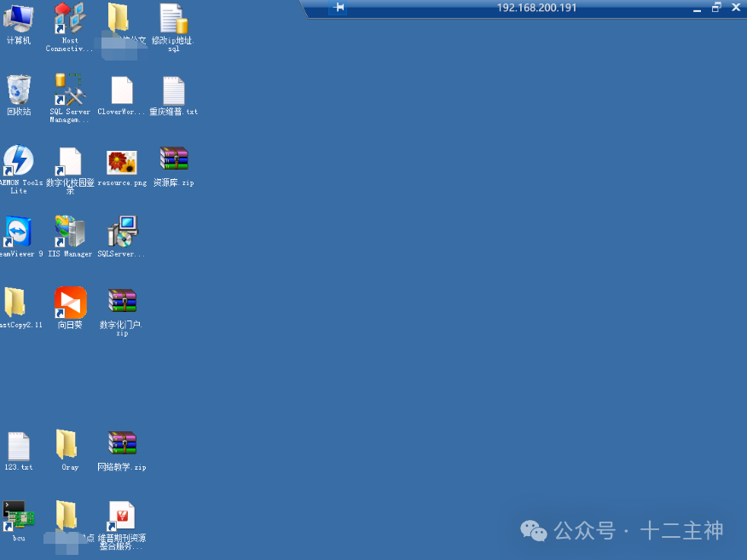Open the 数字化校园登录 shortcut
This screenshot has width=747, height=560.
pyautogui.click(x=69, y=162)
